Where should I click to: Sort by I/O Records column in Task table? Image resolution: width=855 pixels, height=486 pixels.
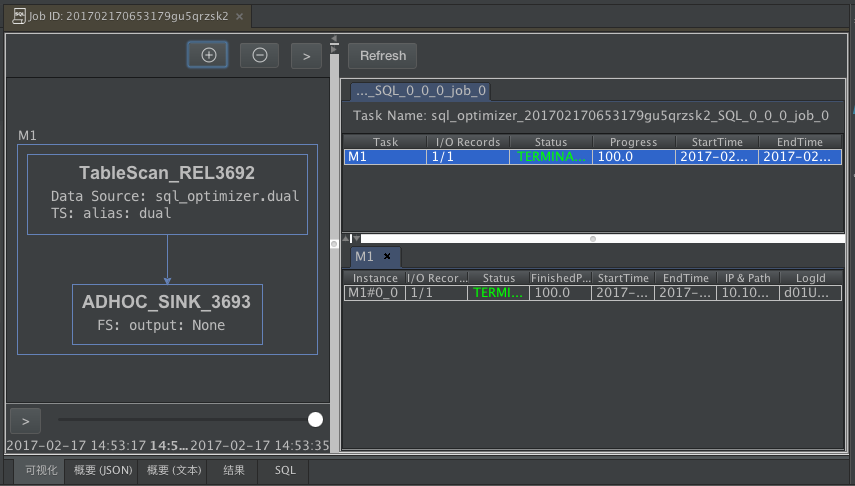coord(468,142)
